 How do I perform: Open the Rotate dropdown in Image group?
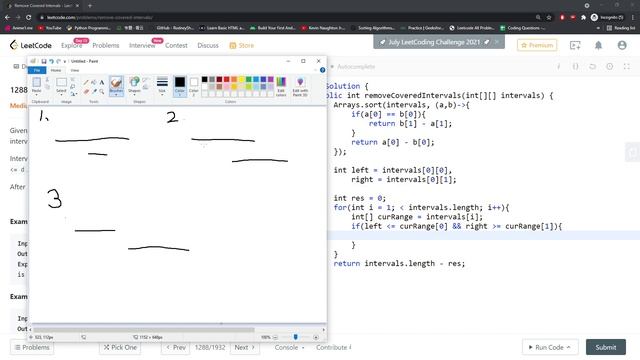(x=73, y=93)
